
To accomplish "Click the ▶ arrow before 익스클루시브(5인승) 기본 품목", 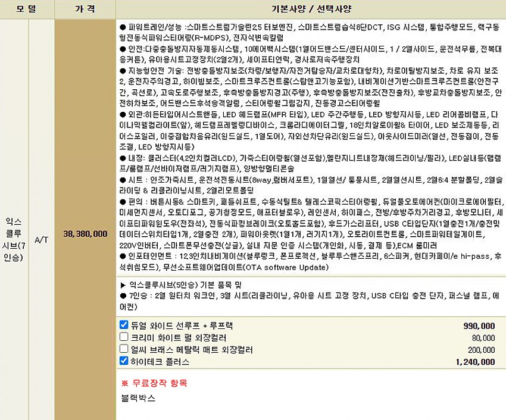I will (x=123, y=285).
